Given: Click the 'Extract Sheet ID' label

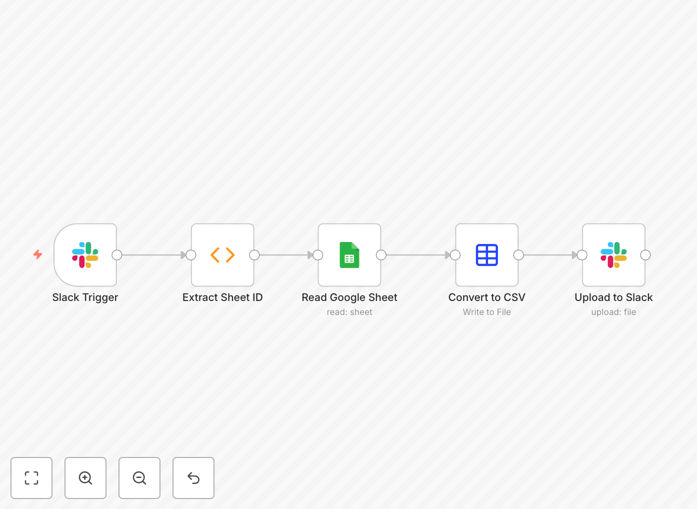Looking at the screenshot, I should point(223,297).
